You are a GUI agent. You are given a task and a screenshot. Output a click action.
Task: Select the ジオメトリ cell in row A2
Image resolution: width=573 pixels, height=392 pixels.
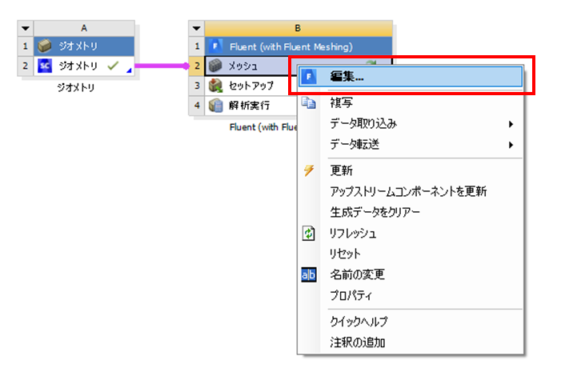pos(84,66)
